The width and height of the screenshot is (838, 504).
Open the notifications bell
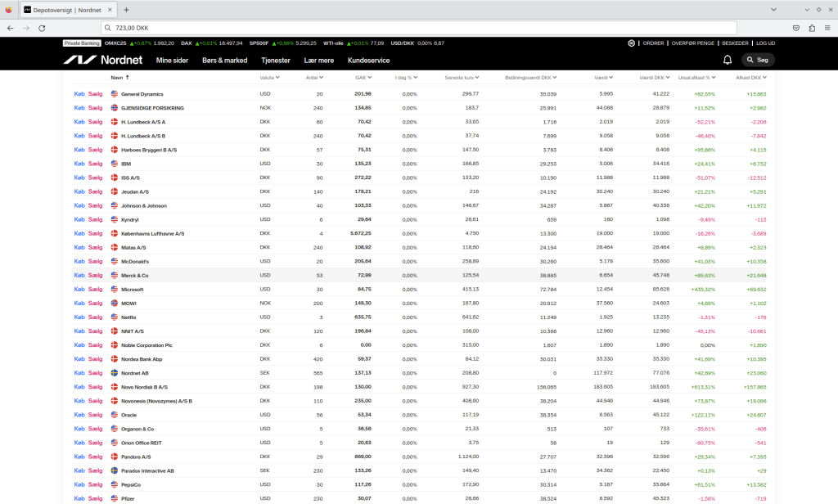728,60
